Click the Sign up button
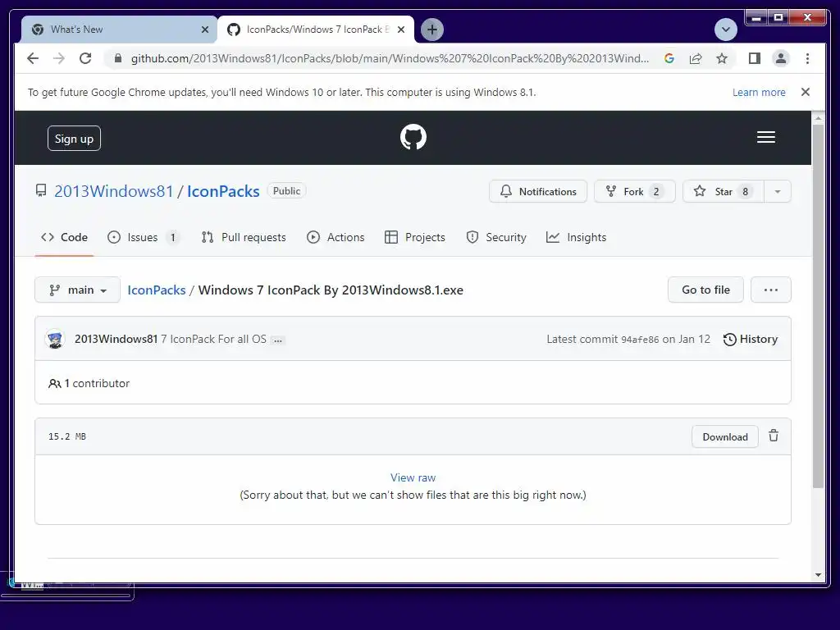Viewport: 840px width, 630px height. point(74,139)
